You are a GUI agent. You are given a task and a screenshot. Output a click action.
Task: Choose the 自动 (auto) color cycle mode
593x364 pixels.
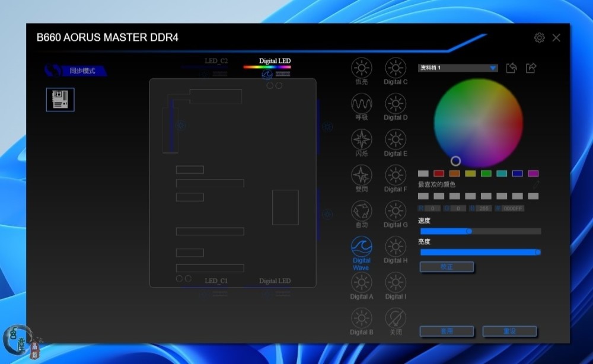(361, 211)
